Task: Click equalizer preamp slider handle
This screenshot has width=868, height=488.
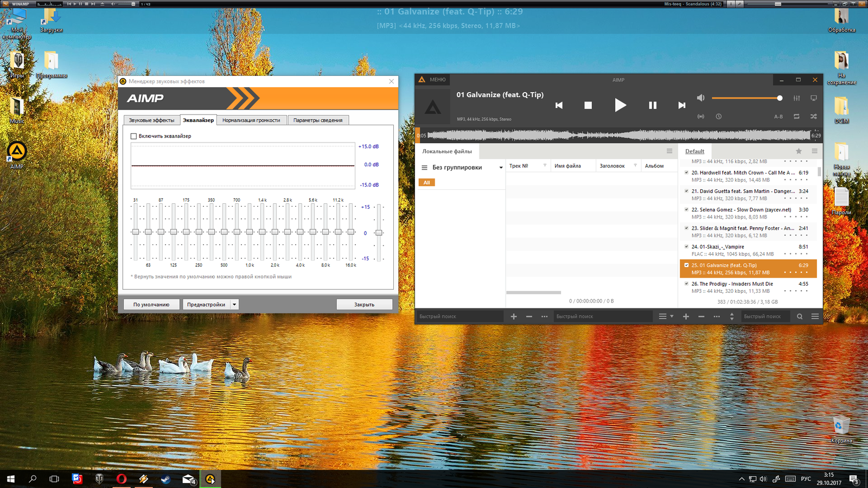Action: coord(379,233)
